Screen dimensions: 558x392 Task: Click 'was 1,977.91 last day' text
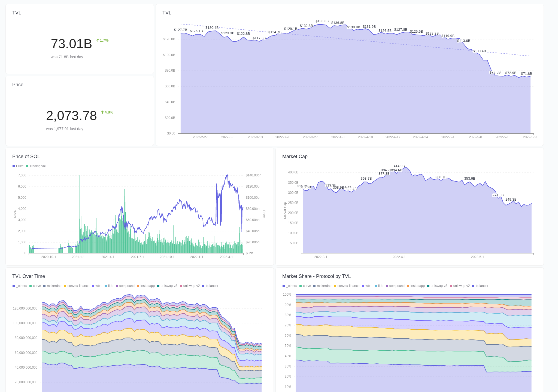tap(65, 129)
